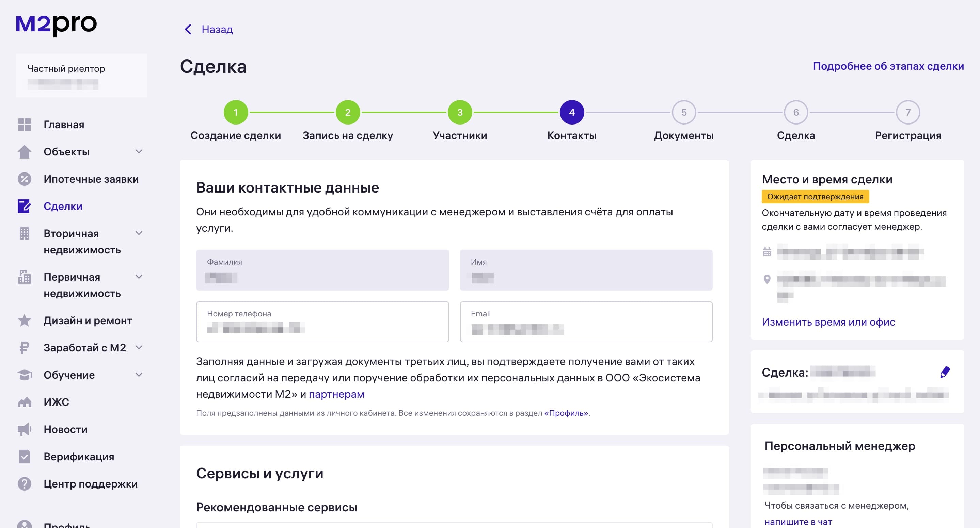
Task: Click the Частный риелтор account card
Action: (81, 75)
